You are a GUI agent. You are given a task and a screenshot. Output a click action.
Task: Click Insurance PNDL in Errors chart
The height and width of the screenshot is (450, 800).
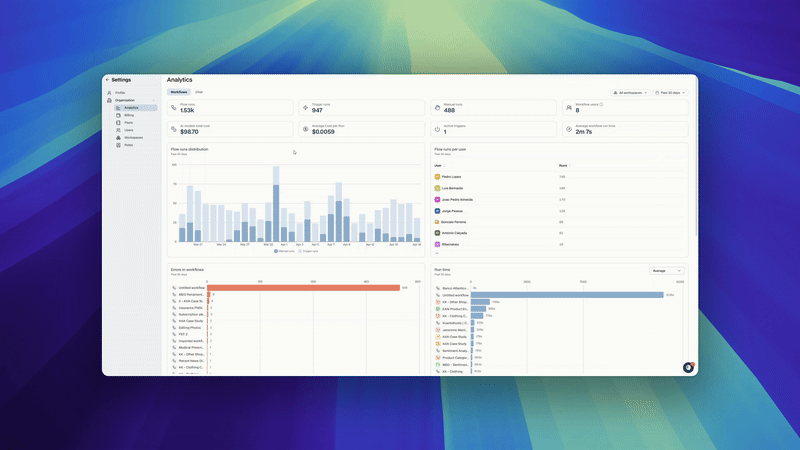190,308
